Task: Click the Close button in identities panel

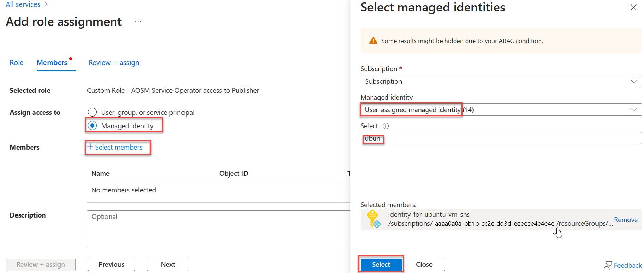Action: click(x=424, y=264)
